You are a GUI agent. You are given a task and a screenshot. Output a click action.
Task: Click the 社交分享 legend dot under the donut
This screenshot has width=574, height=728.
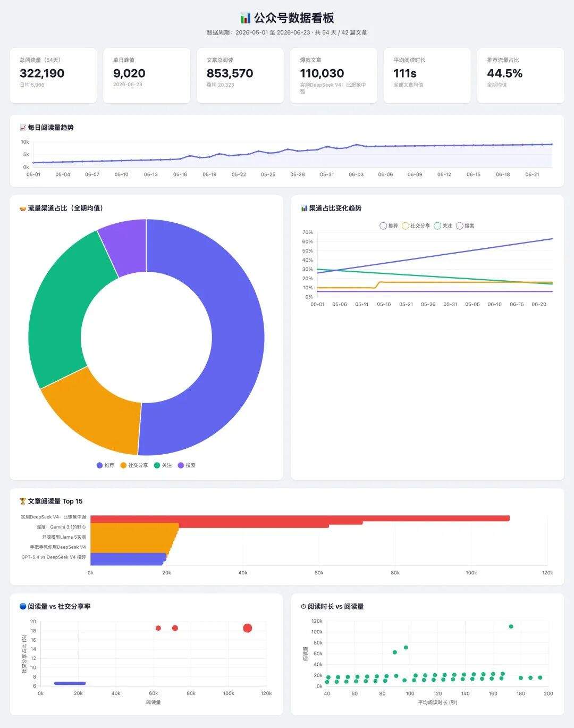(x=123, y=465)
